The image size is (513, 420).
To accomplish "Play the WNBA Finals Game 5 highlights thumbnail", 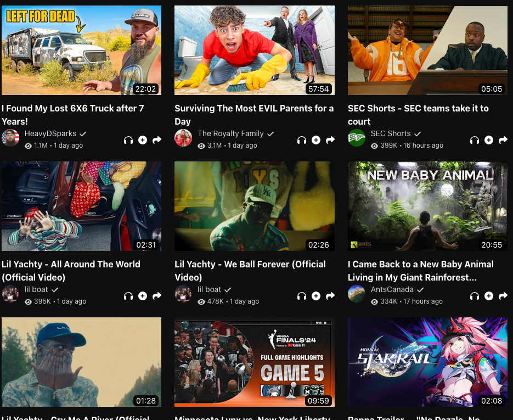I will [x=255, y=362].
